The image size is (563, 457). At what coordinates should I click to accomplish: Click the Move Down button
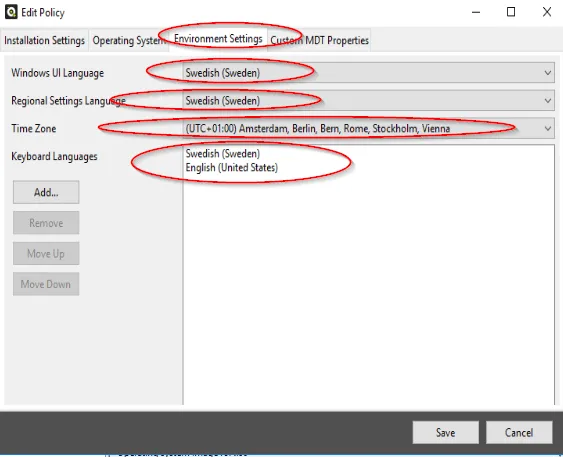click(x=46, y=284)
